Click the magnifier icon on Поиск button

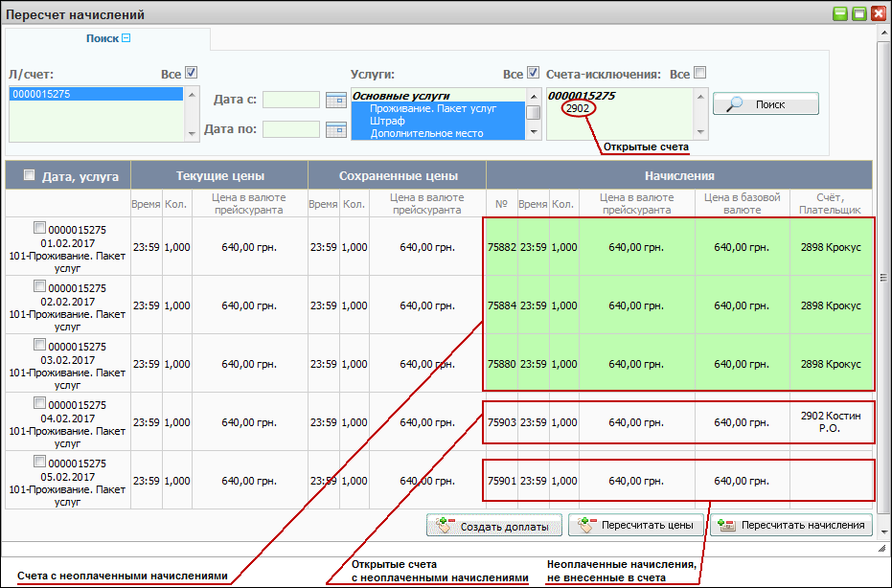(x=735, y=104)
